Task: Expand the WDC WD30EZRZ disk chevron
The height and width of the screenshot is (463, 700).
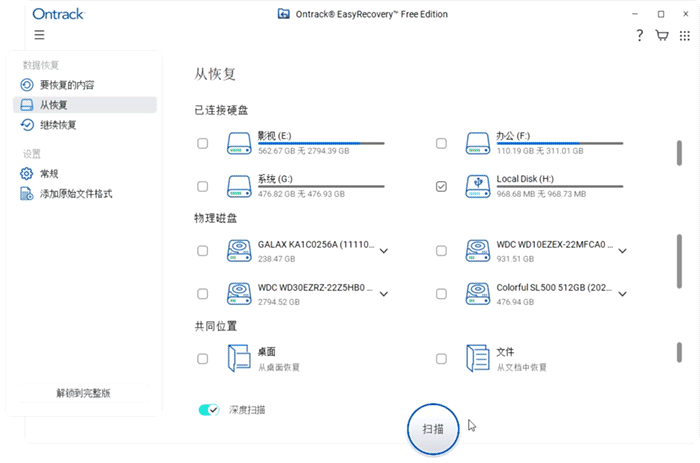Action: point(383,294)
